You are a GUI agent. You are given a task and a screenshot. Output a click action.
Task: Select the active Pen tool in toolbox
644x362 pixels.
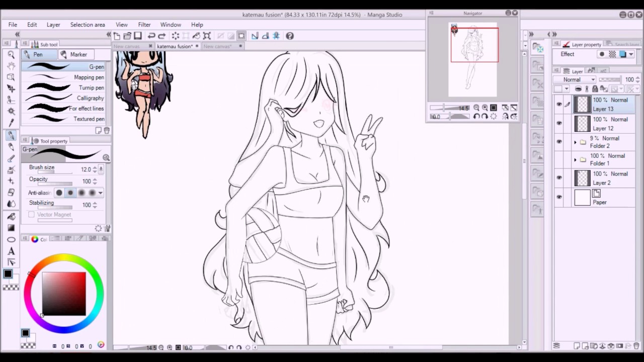coord(11,135)
